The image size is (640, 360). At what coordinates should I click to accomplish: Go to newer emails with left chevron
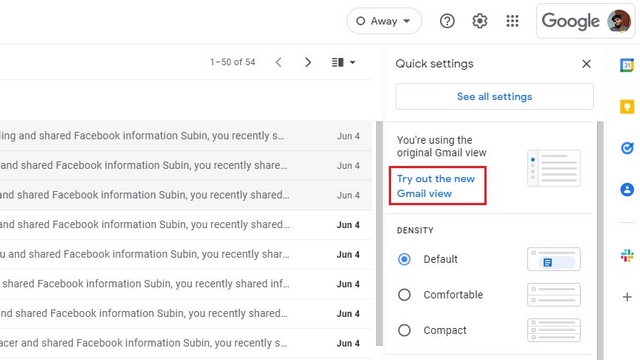tap(278, 62)
